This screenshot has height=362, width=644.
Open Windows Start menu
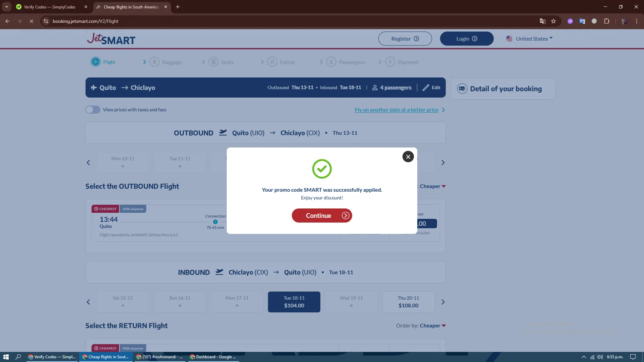click(6, 357)
